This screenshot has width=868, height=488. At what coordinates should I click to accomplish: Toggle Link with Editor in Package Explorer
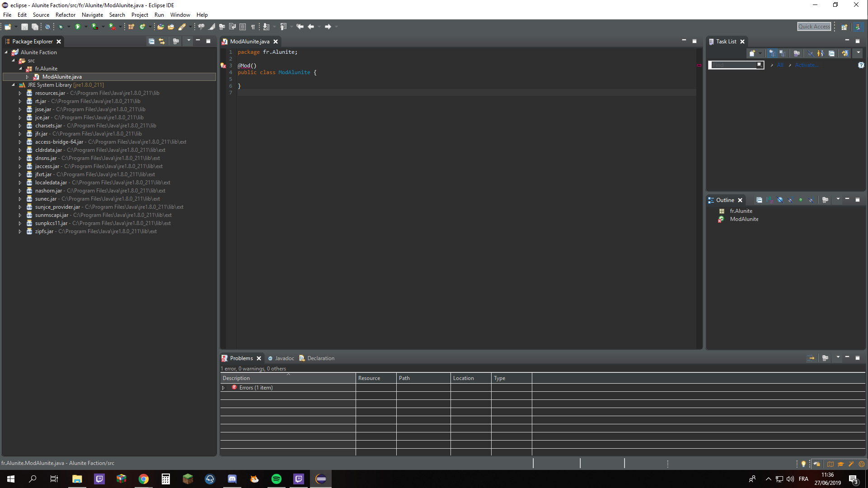(x=162, y=41)
